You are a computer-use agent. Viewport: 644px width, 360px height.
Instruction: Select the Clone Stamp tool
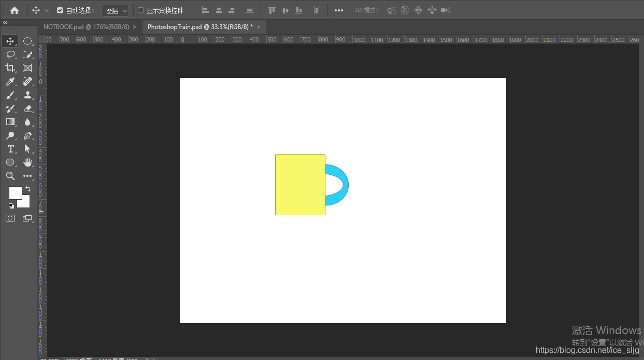[x=28, y=95]
